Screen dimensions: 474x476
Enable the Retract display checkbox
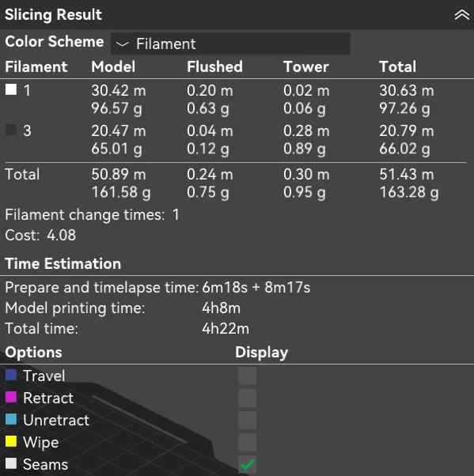(247, 398)
